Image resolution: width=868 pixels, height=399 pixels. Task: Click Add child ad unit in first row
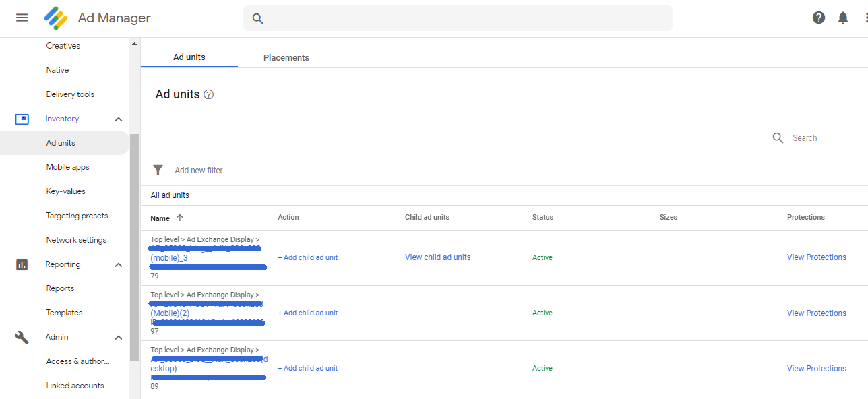coord(307,257)
